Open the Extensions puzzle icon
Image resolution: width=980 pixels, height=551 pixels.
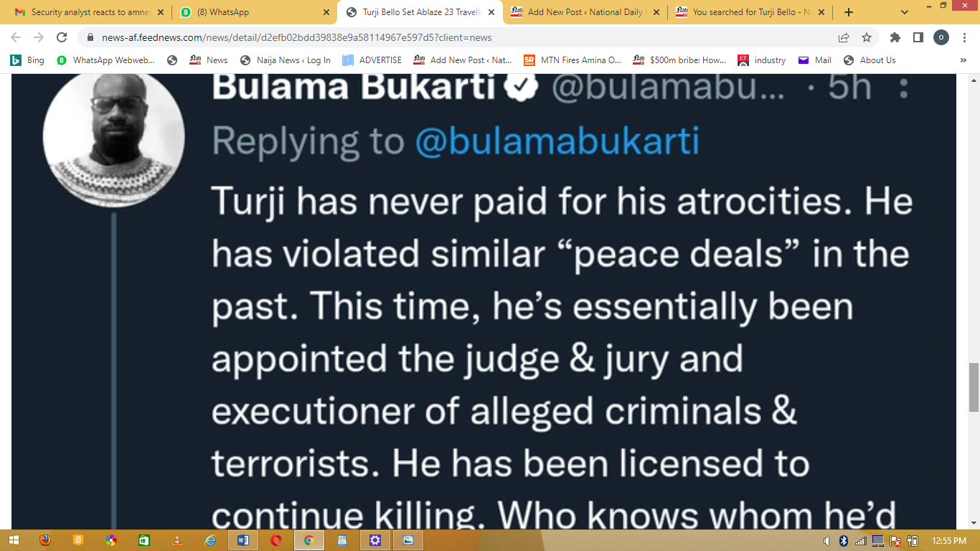895,37
